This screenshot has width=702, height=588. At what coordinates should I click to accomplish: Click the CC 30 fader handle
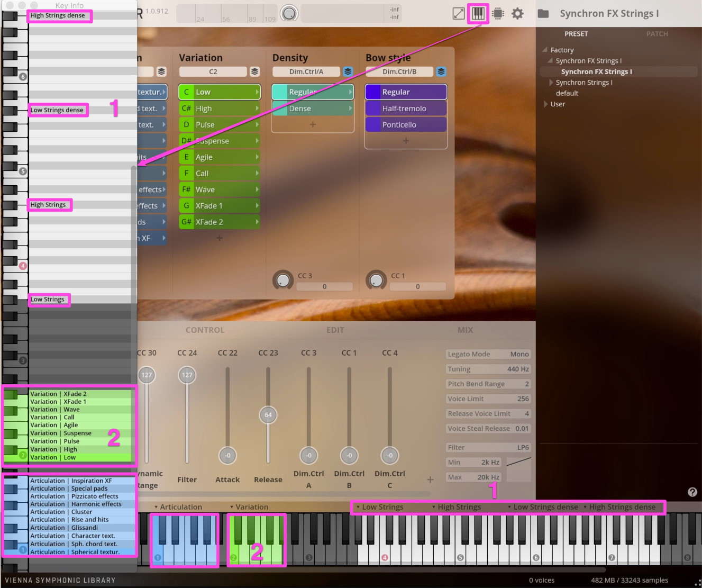[147, 375]
